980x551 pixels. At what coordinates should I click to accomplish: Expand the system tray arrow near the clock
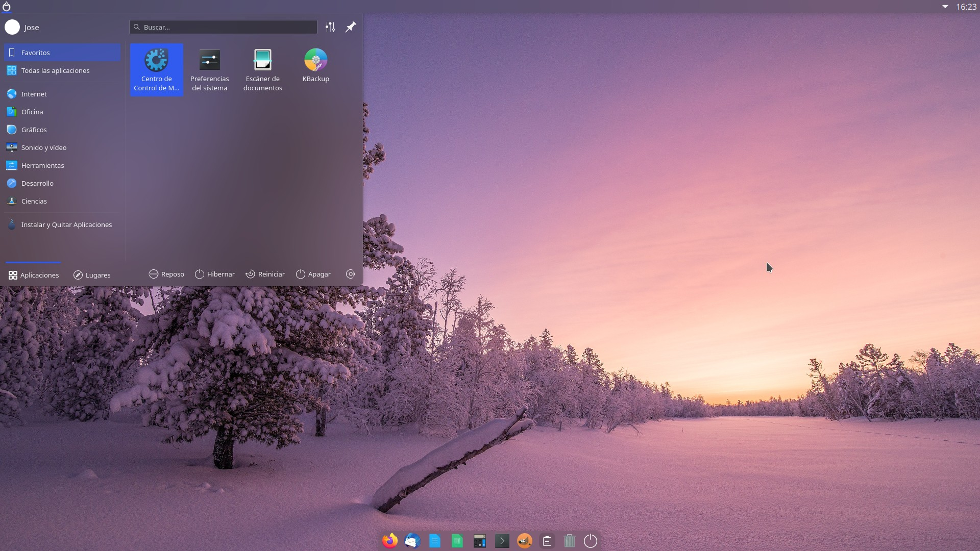[945, 7]
